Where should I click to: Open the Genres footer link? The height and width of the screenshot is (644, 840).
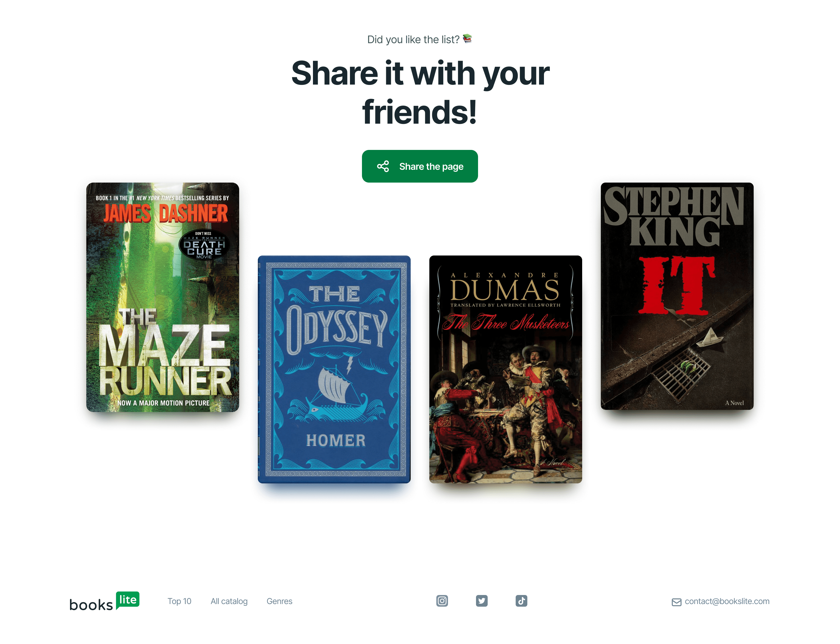point(279,601)
